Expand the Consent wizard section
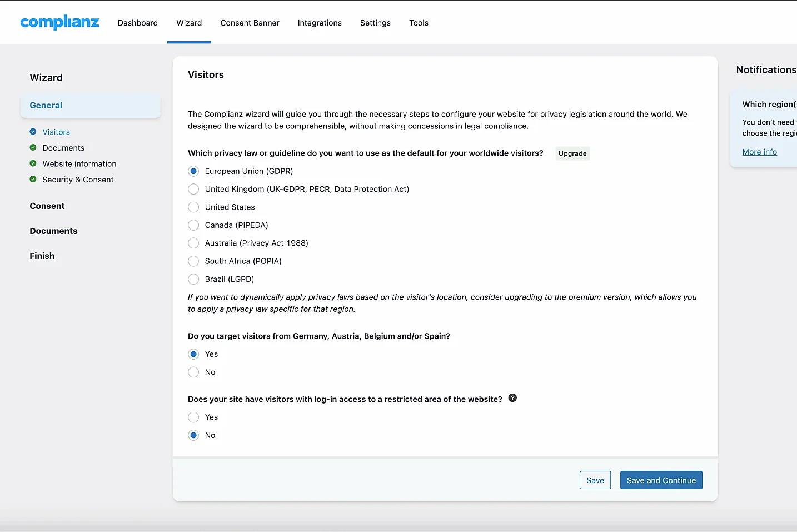Image resolution: width=797 pixels, height=532 pixels. point(47,206)
